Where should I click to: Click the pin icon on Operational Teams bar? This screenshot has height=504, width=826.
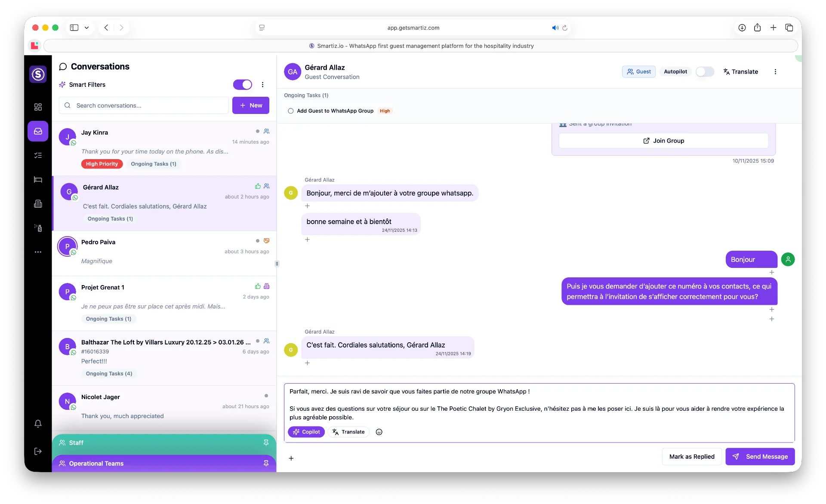[266, 464]
